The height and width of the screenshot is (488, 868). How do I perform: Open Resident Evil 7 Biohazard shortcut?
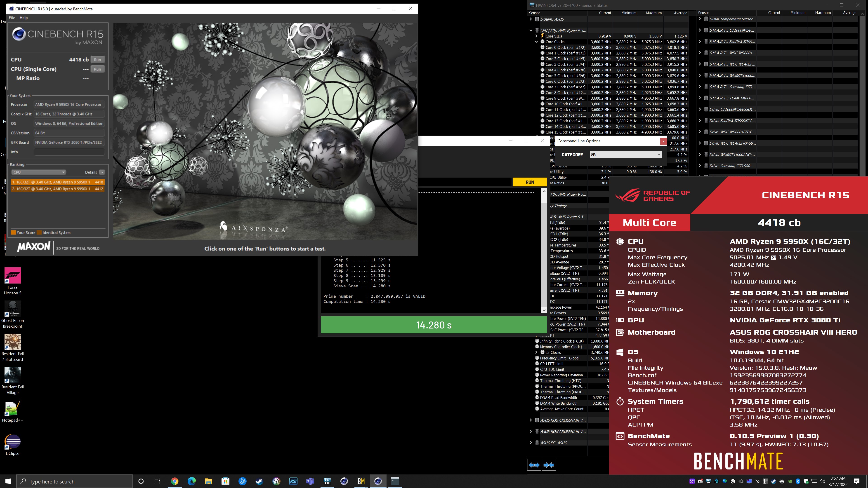tap(12, 347)
